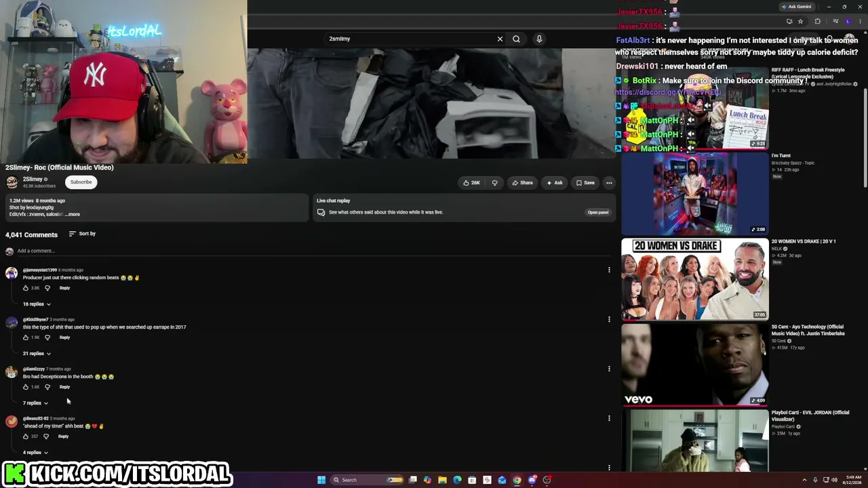Like the 'Bro had Decepticons' comment
This screenshot has height=488, width=868.
click(26, 387)
